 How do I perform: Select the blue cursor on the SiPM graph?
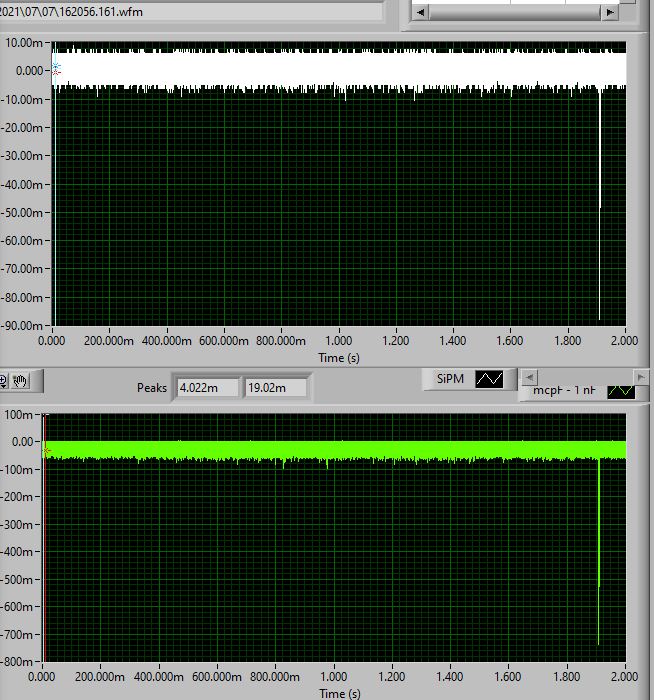pyautogui.click(x=56, y=67)
